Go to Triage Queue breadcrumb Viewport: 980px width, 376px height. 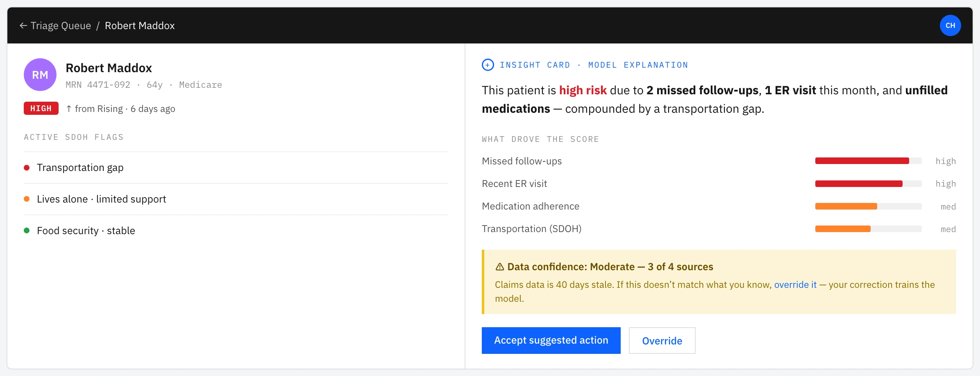61,25
